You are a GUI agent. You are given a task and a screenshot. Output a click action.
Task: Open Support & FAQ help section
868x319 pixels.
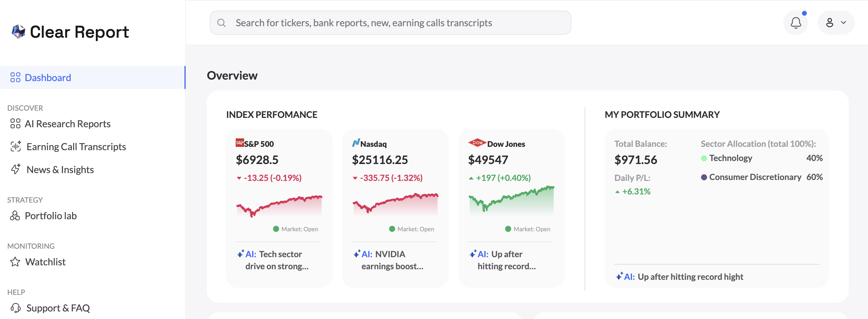[58, 308]
